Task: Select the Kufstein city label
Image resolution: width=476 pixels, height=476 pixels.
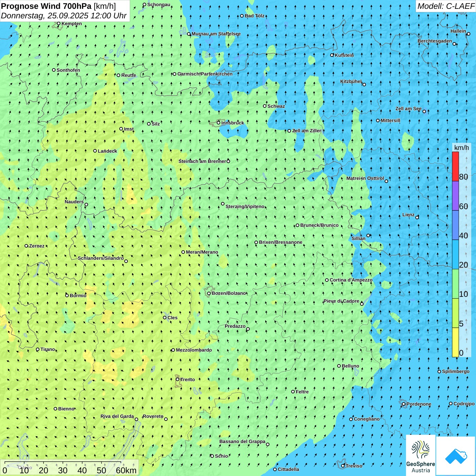Action: coord(344,55)
